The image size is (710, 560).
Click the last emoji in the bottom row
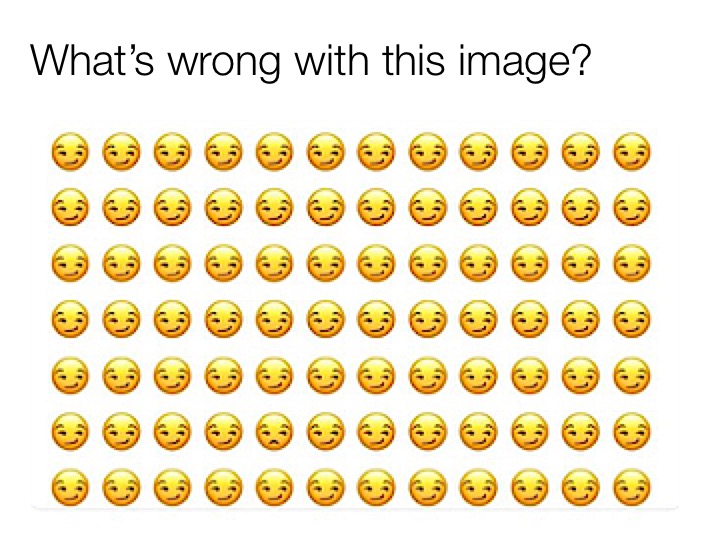click(632, 487)
